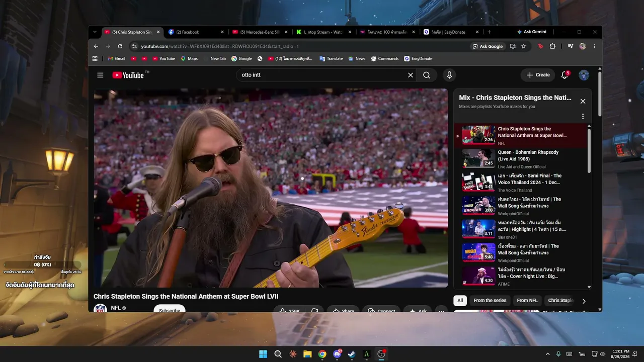Image resolution: width=644 pixels, height=362 pixels.
Task: Switch to the EasyDonate tab
Action: [451, 32]
